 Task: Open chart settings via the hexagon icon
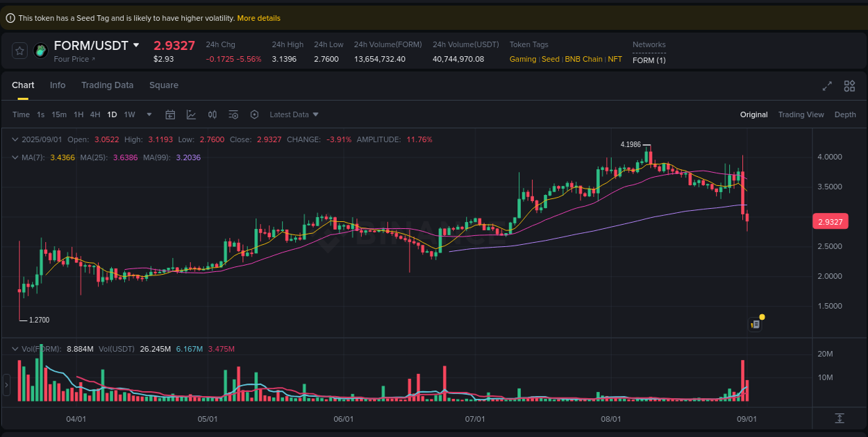tap(255, 114)
